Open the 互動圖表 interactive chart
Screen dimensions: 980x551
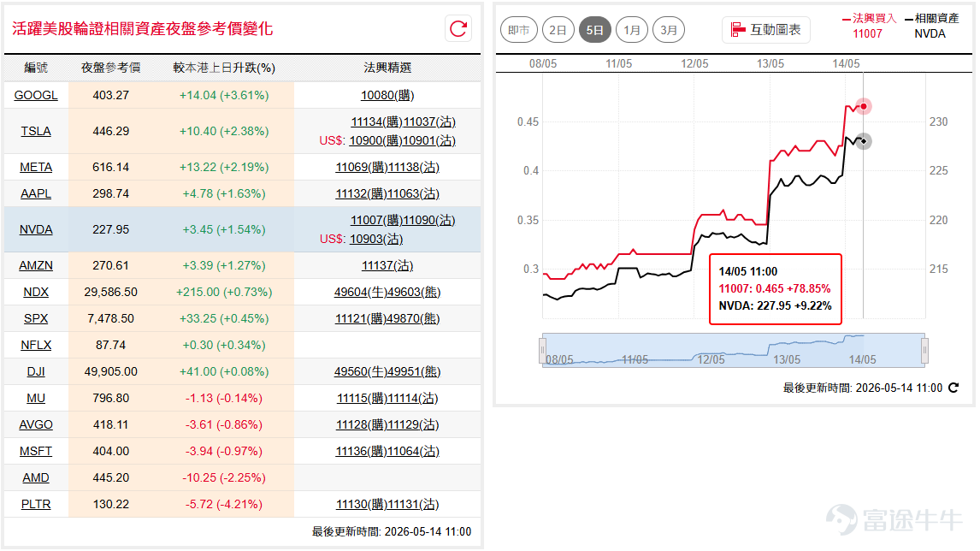pyautogui.click(x=766, y=30)
